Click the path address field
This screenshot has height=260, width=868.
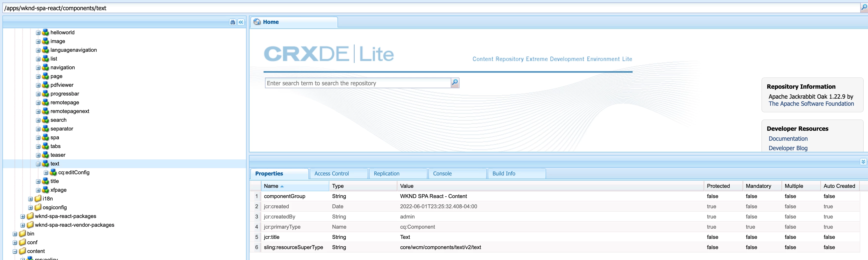pyautogui.click(x=431, y=8)
